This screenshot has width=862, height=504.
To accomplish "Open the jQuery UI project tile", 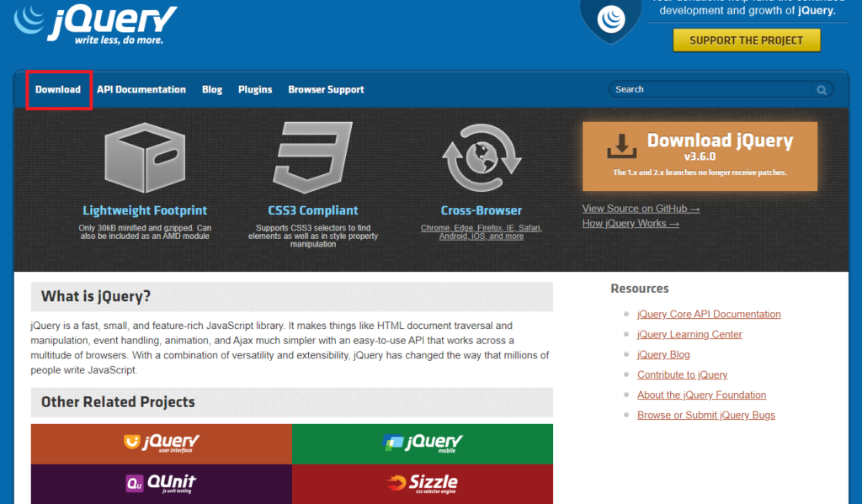I will click(162, 443).
